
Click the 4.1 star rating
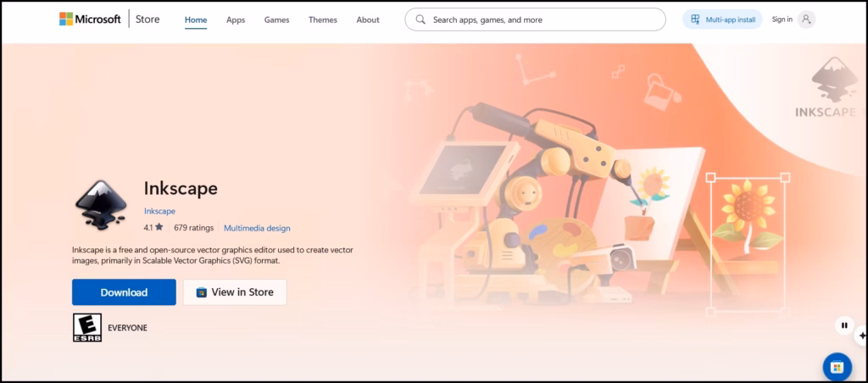click(x=153, y=227)
